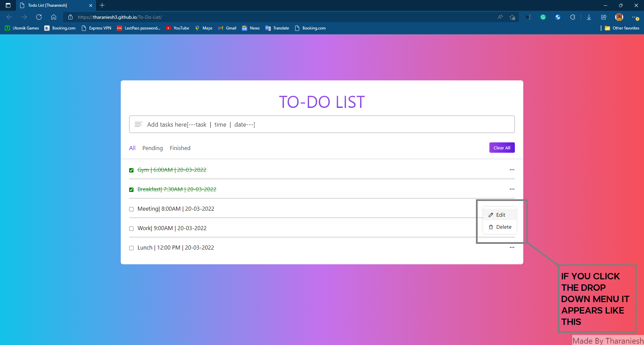This screenshot has height=345, width=644.
Task: Open LastPass password bookmark
Action: click(139, 28)
